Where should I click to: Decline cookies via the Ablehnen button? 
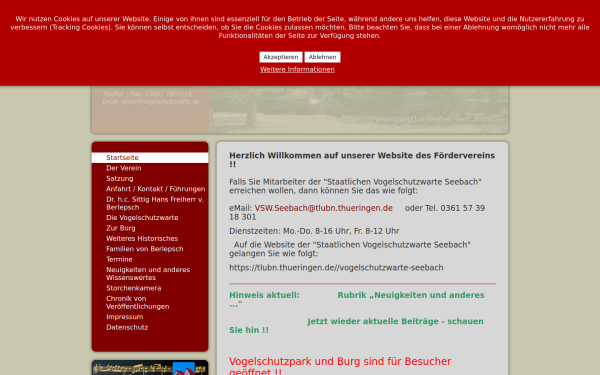(x=322, y=57)
